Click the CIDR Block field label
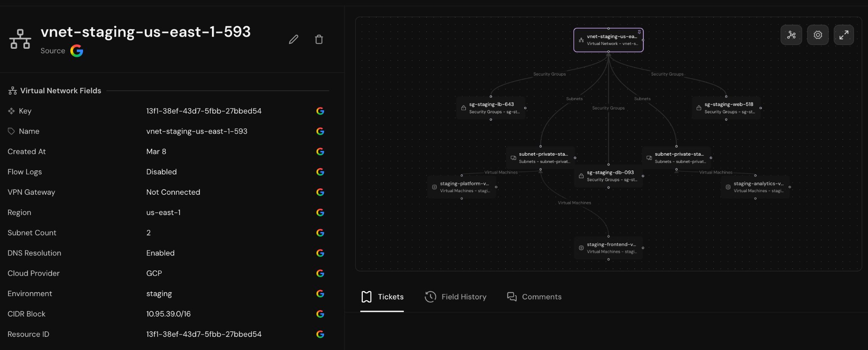868x350 pixels. pyautogui.click(x=26, y=314)
